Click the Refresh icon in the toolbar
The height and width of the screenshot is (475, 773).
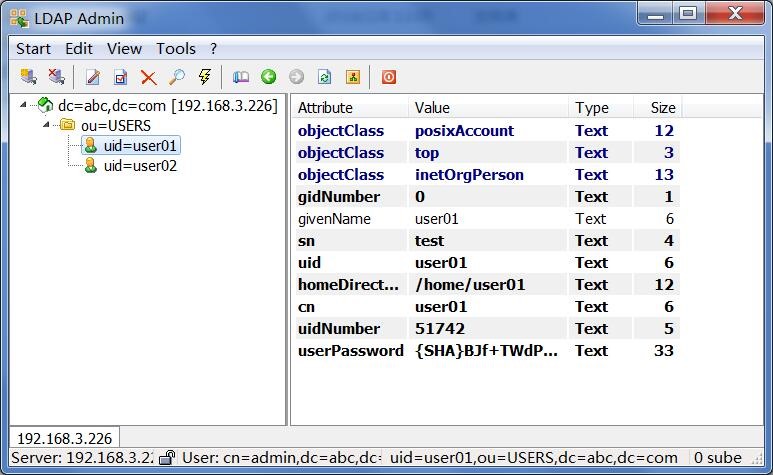(324, 77)
